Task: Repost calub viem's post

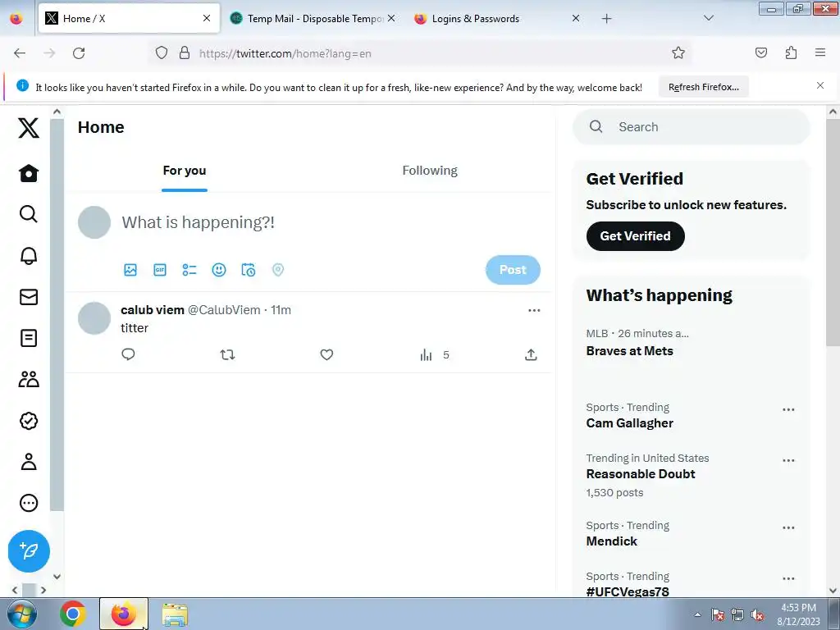Action: click(228, 354)
